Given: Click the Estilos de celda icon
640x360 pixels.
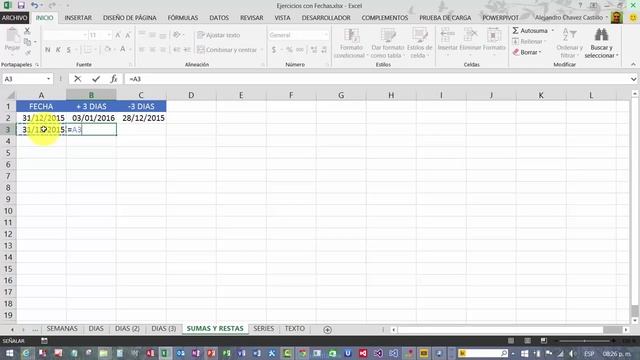Looking at the screenshot, I should pos(419,43).
